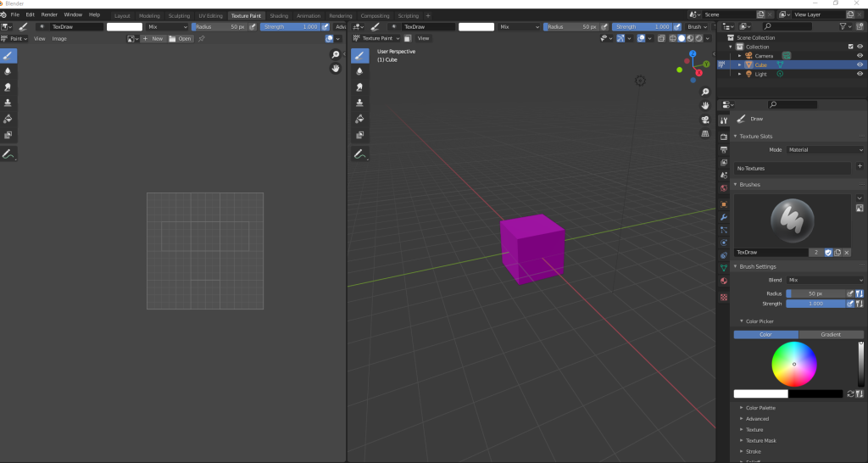The image size is (868, 463).
Task: Select the Mask tool in image editor toolbar
Action: click(8, 135)
